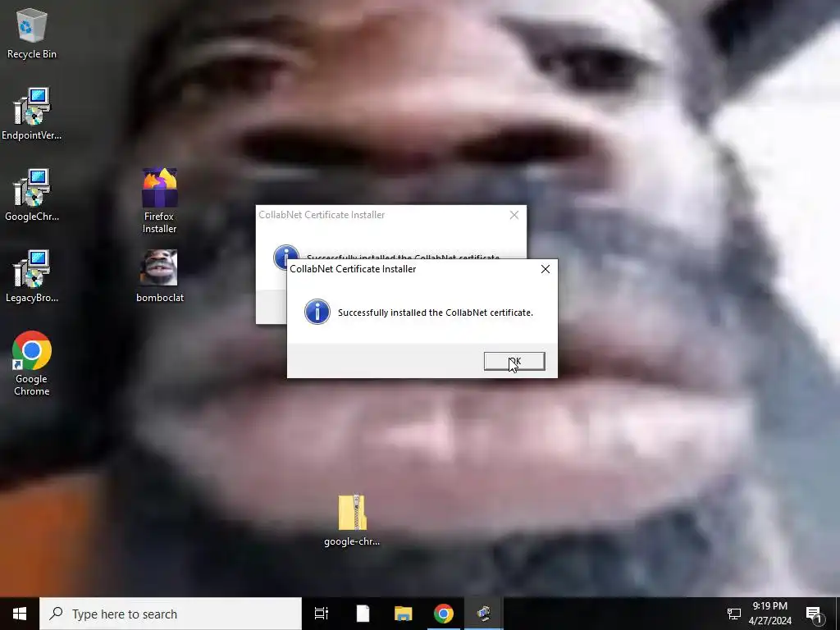Click OK in the front CollabNet dialog

(514, 361)
